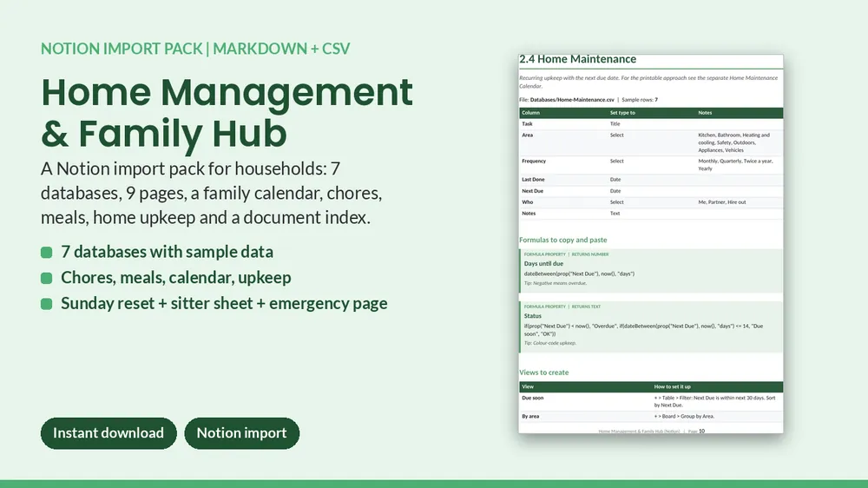The width and height of the screenshot is (868, 488).
Task: Click the Notion import button
Action: pos(242,433)
